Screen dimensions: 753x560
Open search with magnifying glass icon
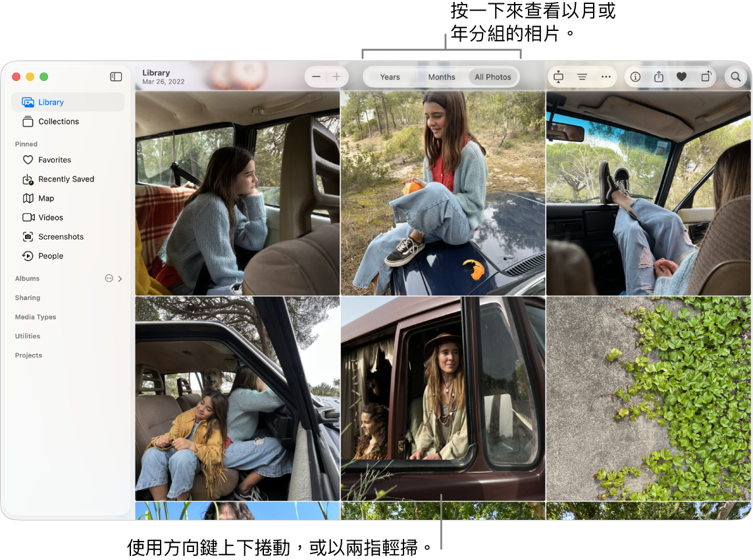point(736,77)
